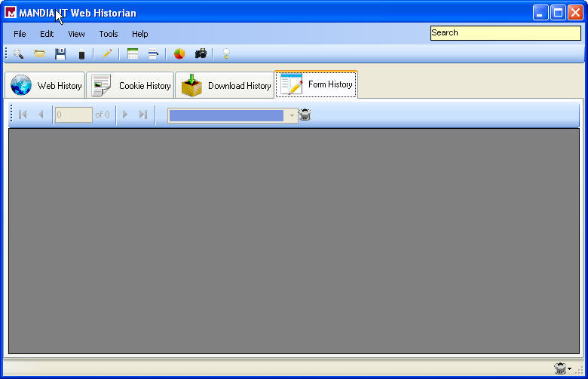Screen dimensions: 588x379
Task: Click the Mandiant logo in title bar
Action: click(x=11, y=12)
